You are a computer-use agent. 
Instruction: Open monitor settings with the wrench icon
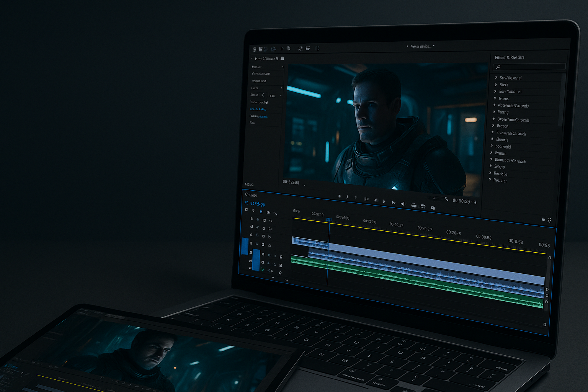pyautogui.click(x=446, y=199)
